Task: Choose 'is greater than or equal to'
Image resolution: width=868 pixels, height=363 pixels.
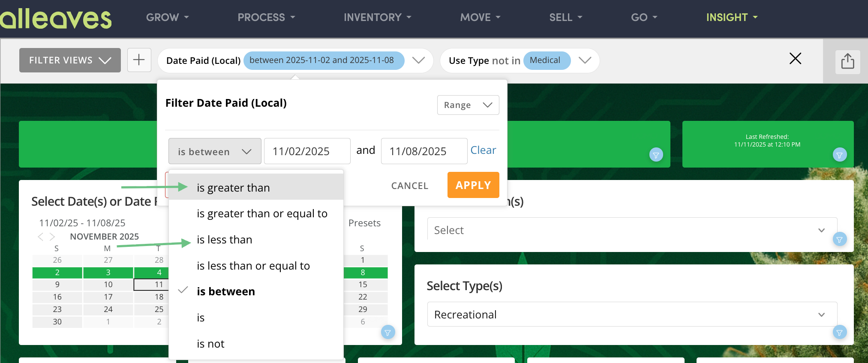Action: point(256,213)
